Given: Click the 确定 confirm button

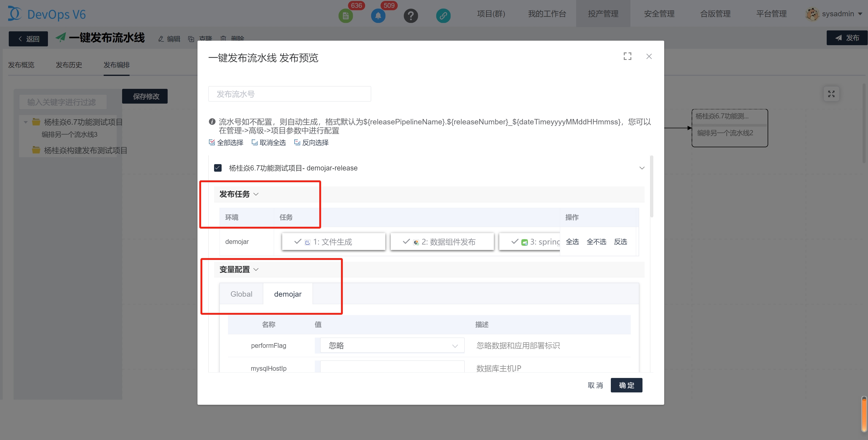Looking at the screenshot, I should click(x=626, y=385).
